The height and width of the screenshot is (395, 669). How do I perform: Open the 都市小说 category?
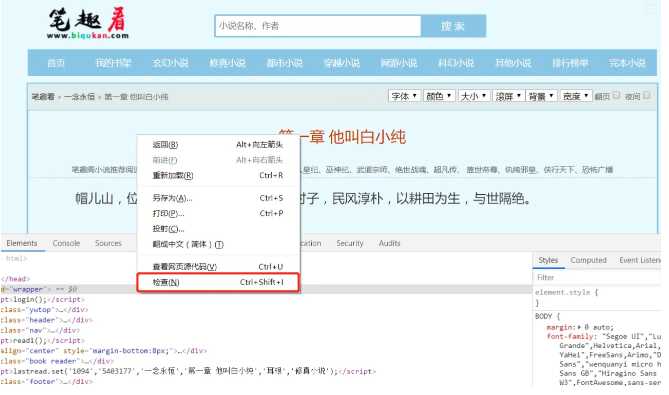285,63
